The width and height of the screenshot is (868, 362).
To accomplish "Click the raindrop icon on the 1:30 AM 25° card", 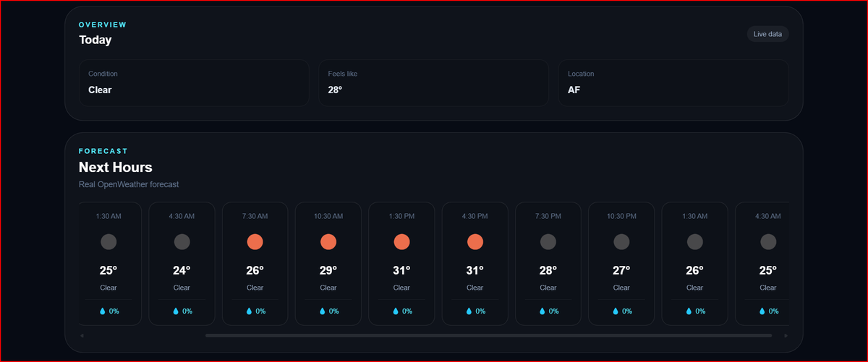I will 103,311.
